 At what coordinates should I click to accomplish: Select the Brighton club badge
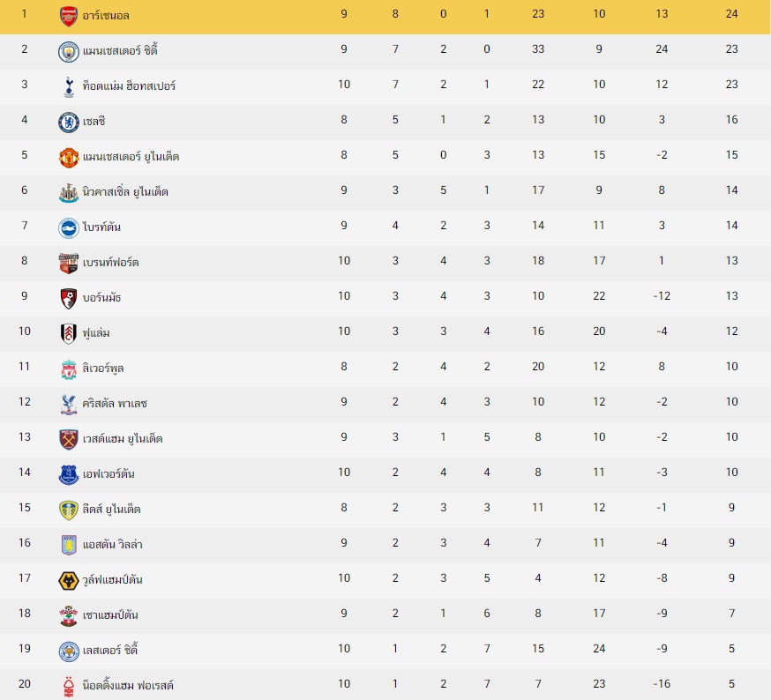tap(68, 228)
